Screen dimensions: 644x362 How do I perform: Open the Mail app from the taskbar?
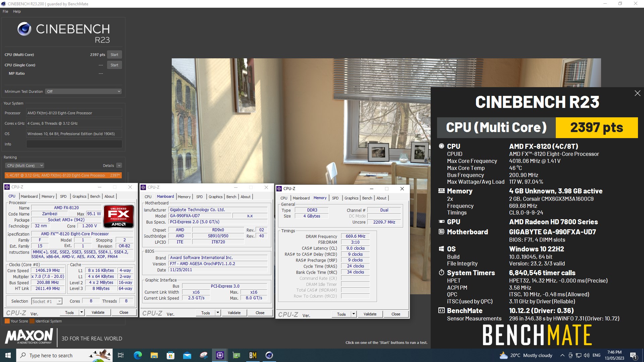(187, 355)
